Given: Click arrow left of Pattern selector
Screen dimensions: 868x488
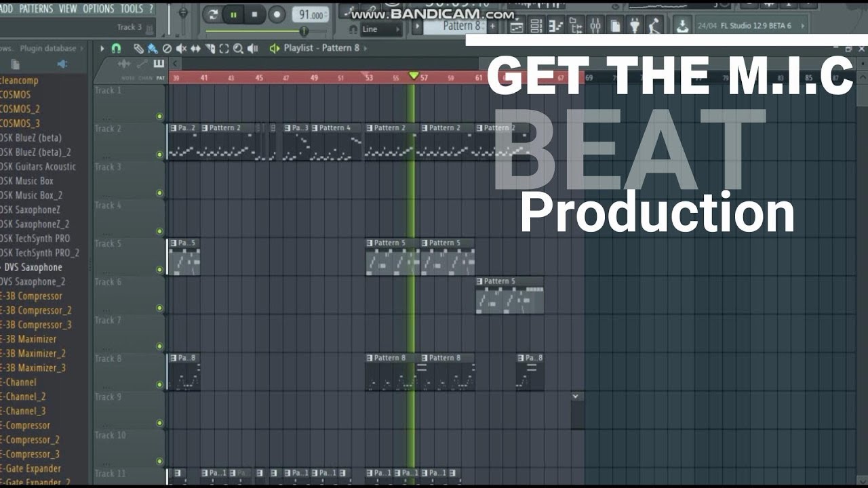Looking at the screenshot, I should click(416, 26).
